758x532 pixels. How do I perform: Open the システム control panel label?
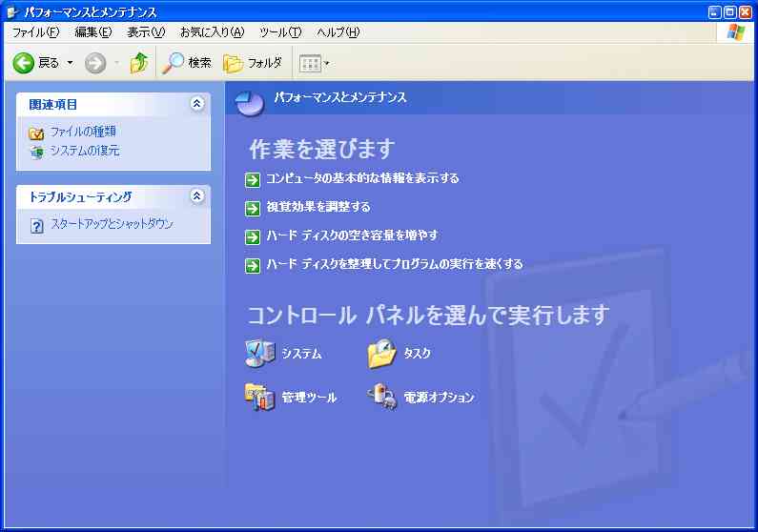pyautogui.click(x=301, y=354)
